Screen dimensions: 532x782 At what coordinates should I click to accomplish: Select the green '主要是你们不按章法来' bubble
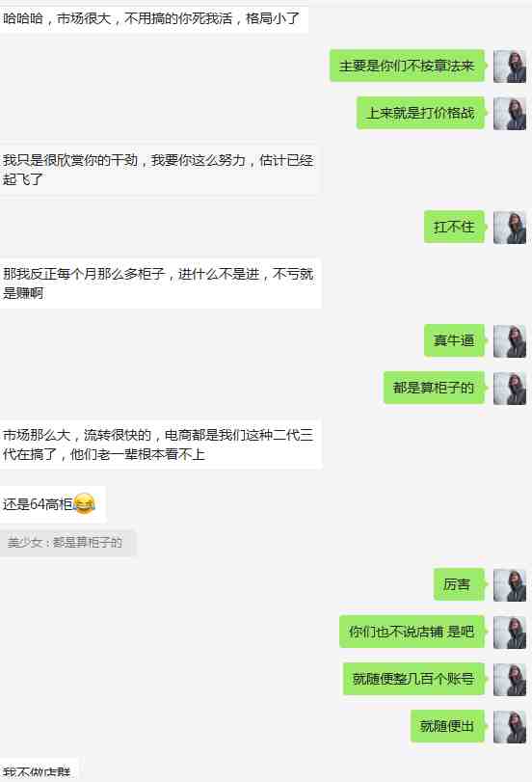408,66
